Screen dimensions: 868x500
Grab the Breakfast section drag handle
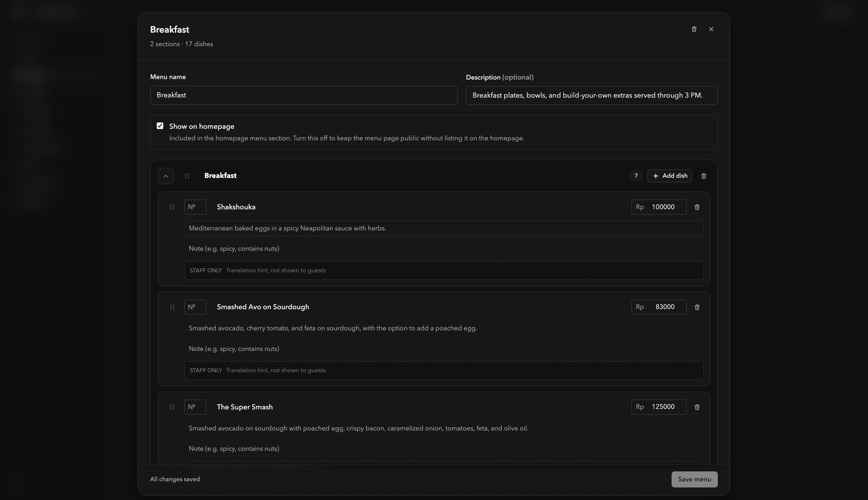pos(187,176)
